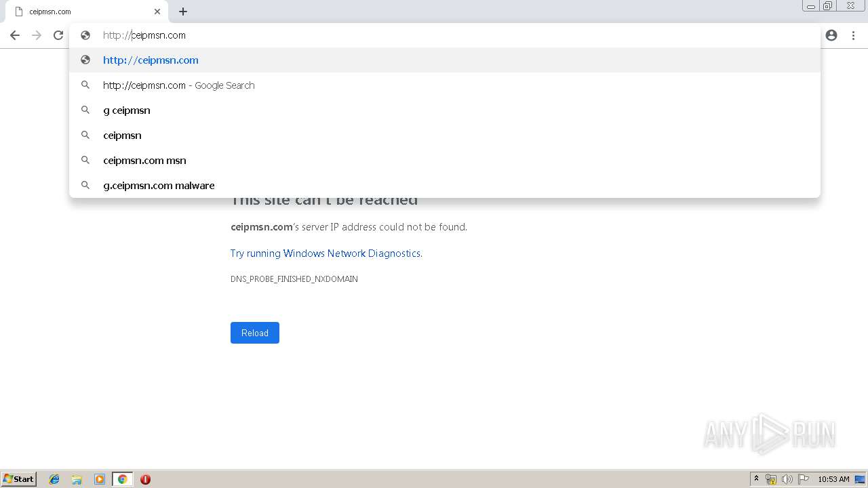The width and height of the screenshot is (868, 488).
Task: Close the ceipmsn.com tab
Action: 157,12
